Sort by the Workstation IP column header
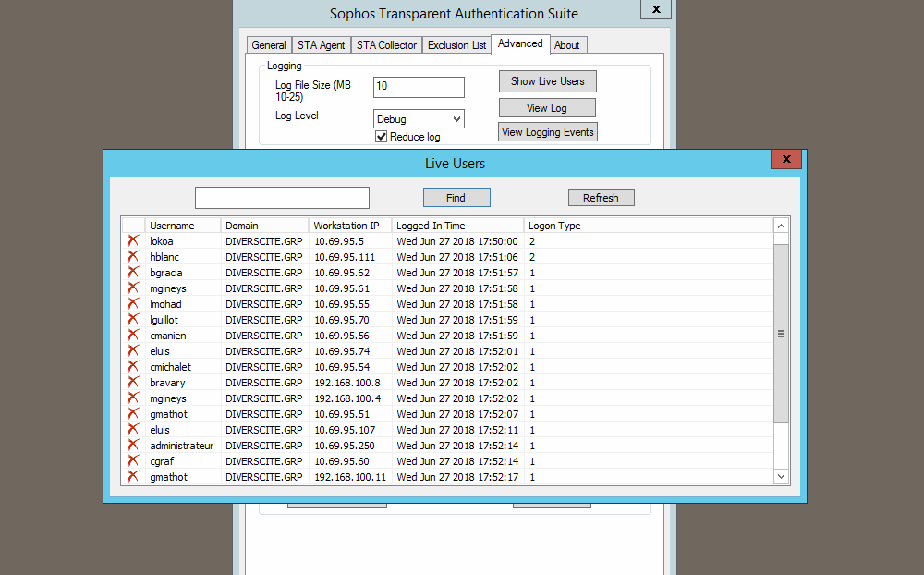 click(350, 226)
